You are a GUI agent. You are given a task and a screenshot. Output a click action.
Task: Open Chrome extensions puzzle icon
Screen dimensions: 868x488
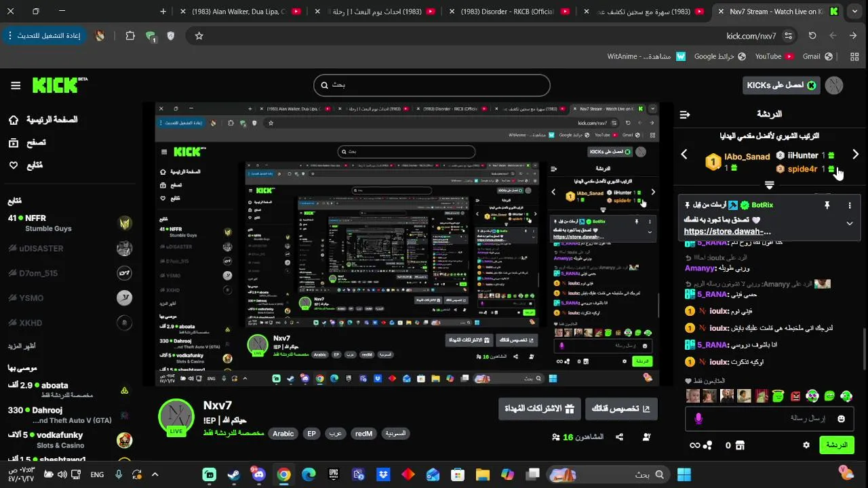point(130,36)
